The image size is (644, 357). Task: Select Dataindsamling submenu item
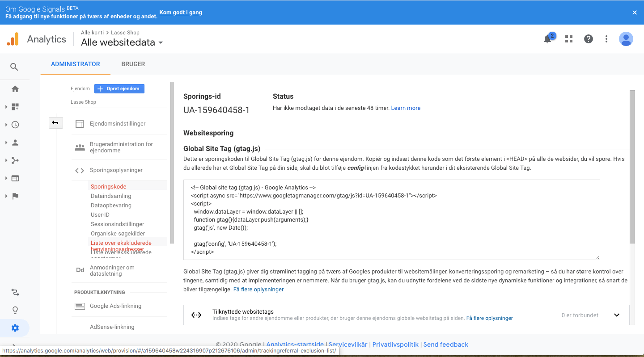(111, 196)
